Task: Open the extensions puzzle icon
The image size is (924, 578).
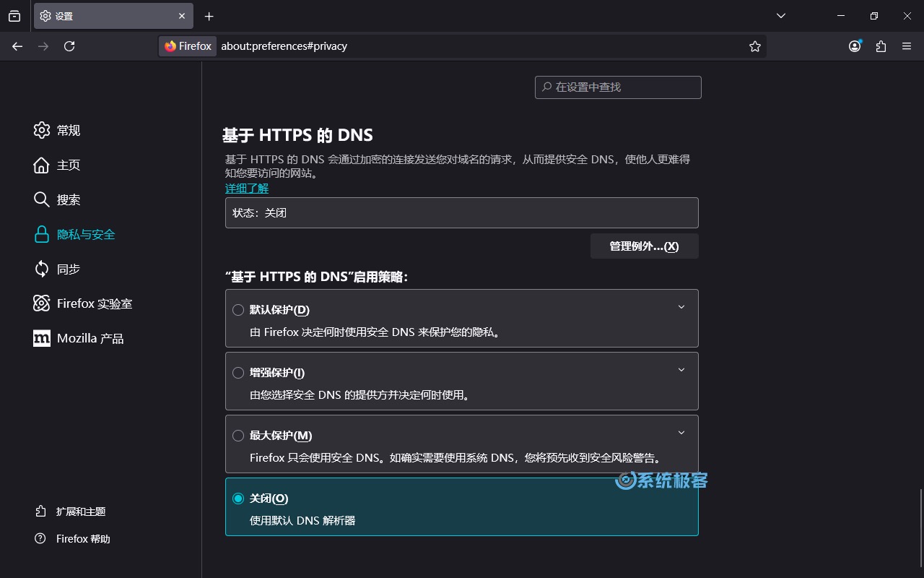Action: pyautogui.click(x=881, y=46)
